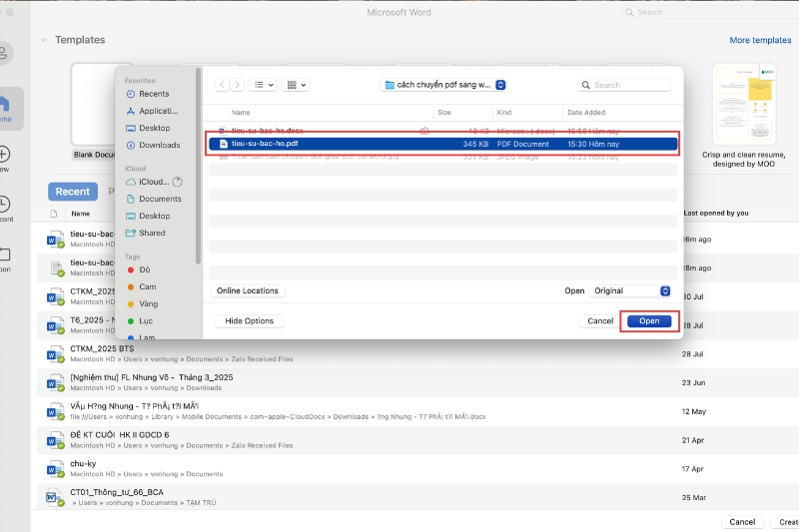Image resolution: width=799 pixels, height=532 pixels.
Task: Click the account profile icon in Word
Action: (x=5, y=53)
